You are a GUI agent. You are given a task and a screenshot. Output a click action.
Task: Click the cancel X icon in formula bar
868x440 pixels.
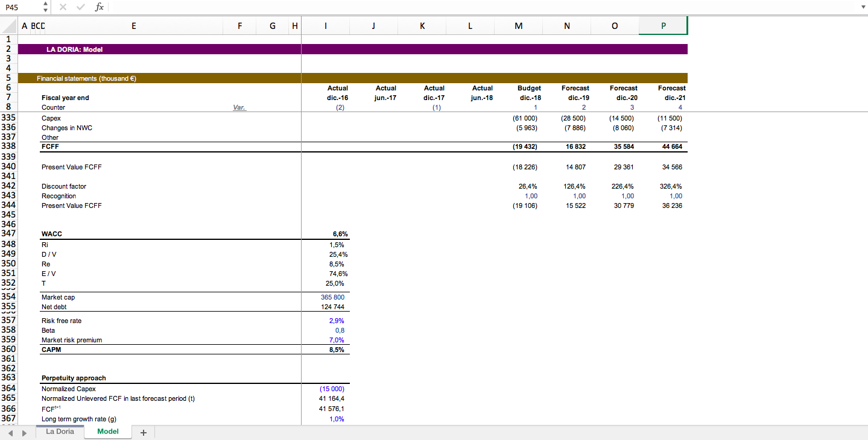point(63,7)
